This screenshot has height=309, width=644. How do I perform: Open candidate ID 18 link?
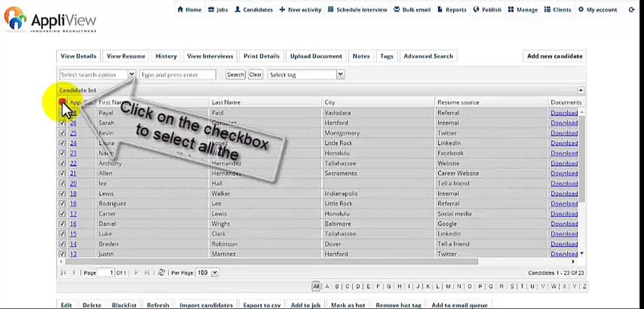[x=73, y=203]
